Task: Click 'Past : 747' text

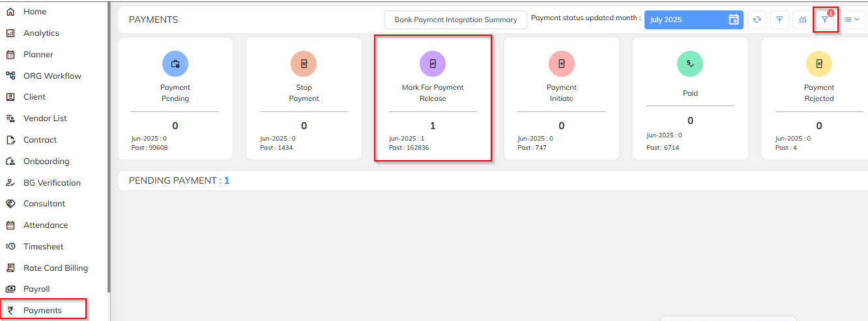Action: [532, 148]
